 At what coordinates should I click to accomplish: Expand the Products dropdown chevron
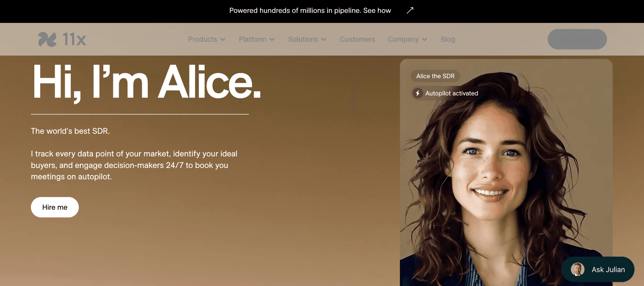coord(223,40)
